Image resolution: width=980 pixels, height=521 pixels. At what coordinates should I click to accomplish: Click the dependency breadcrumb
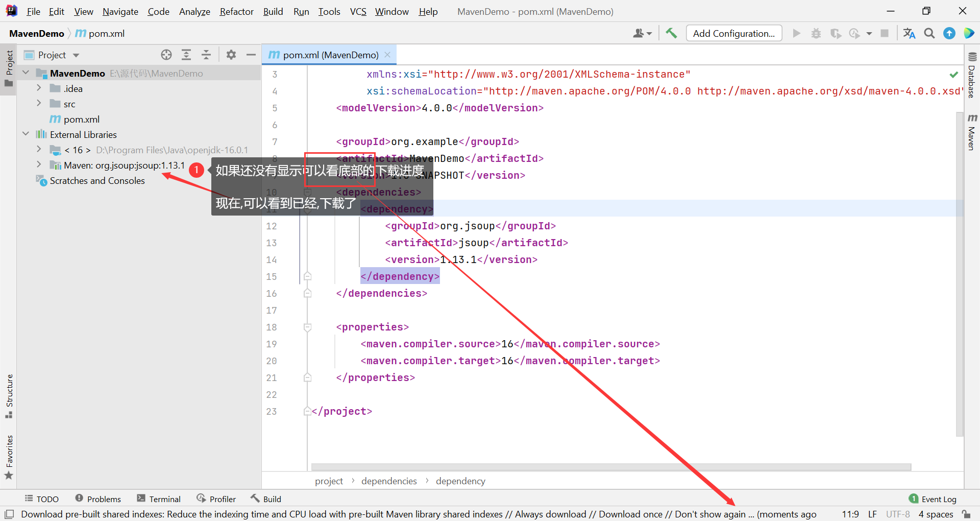(x=460, y=481)
